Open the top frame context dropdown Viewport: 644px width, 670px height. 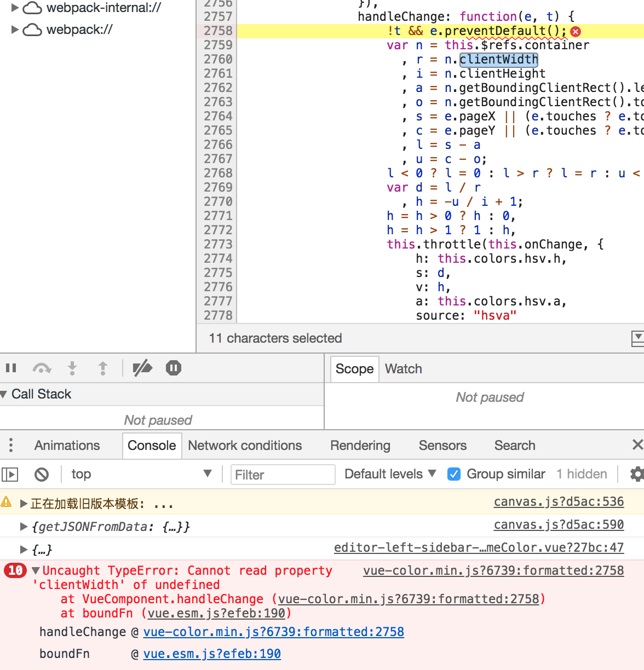tap(141, 474)
